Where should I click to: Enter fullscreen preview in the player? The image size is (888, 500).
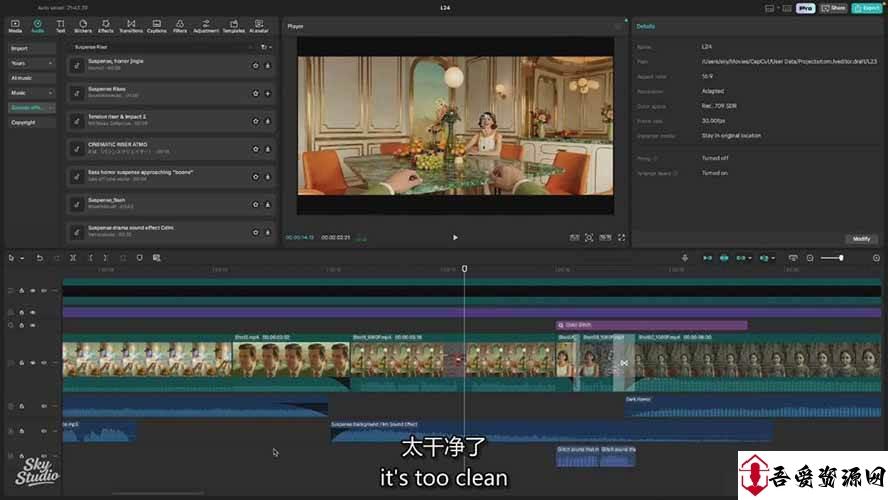pyautogui.click(x=621, y=238)
